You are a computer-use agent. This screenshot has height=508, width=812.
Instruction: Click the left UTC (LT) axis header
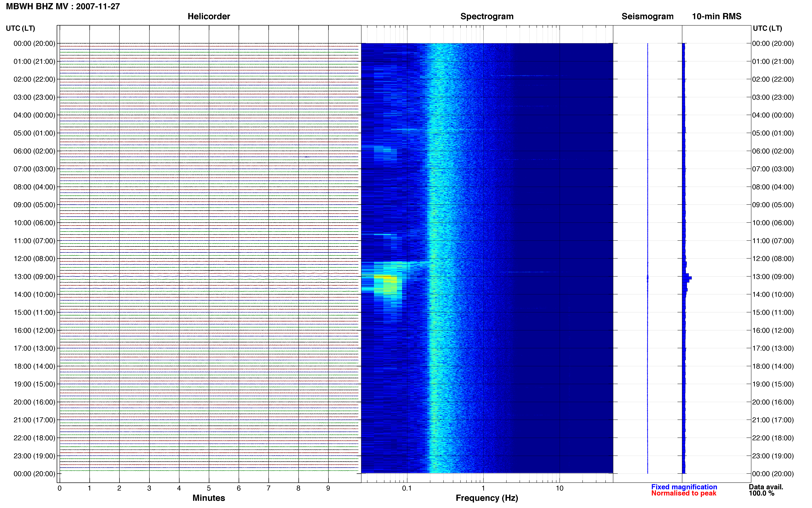pyautogui.click(x=21, y=28)
